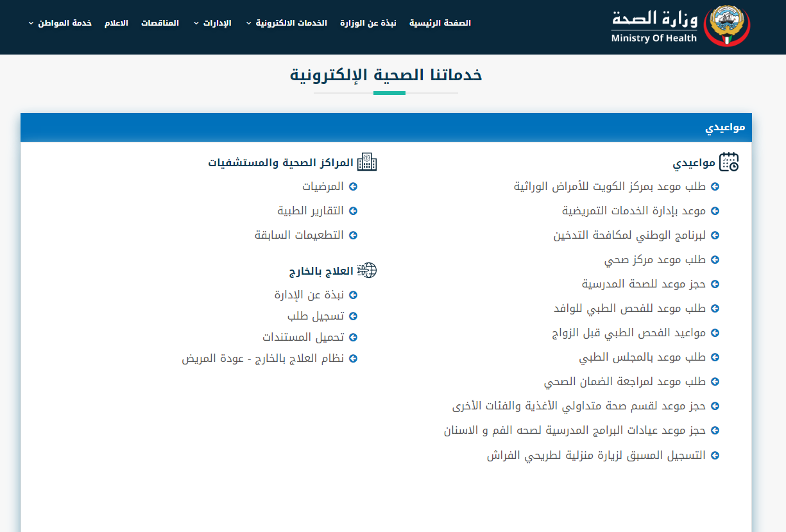Screen dimensions: 786x532
Task: Click the تحميل المستندات link
Action: [x=303, y=338]
